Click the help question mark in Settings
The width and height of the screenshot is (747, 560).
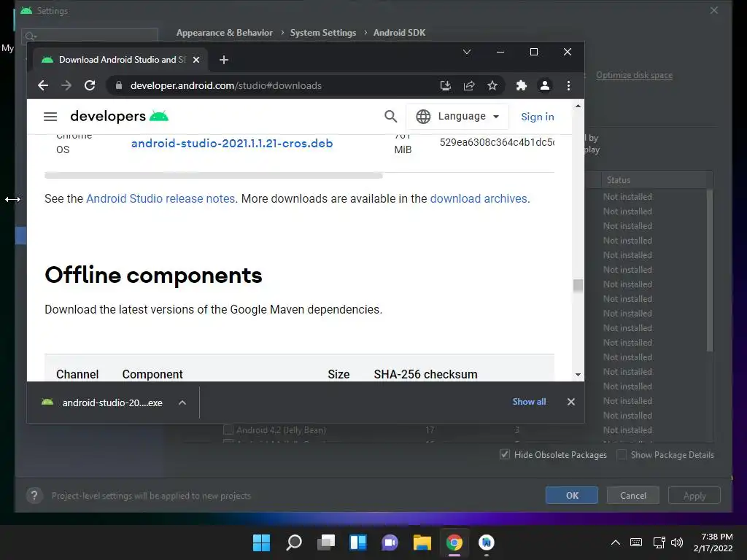[34, 496]
